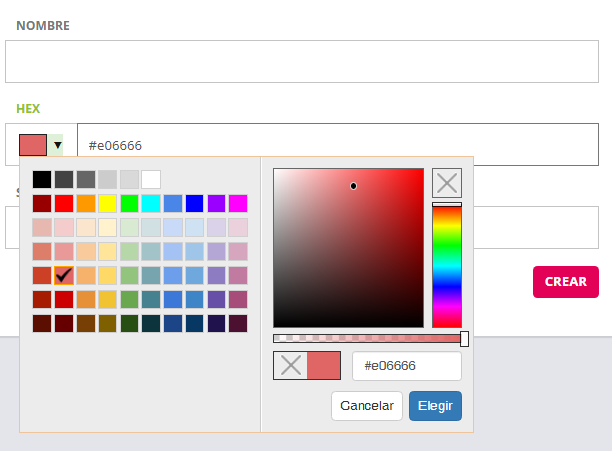Choose the cyan palette swatch
This screenshot has height=451, width=612.
click(x=151, y=204)
